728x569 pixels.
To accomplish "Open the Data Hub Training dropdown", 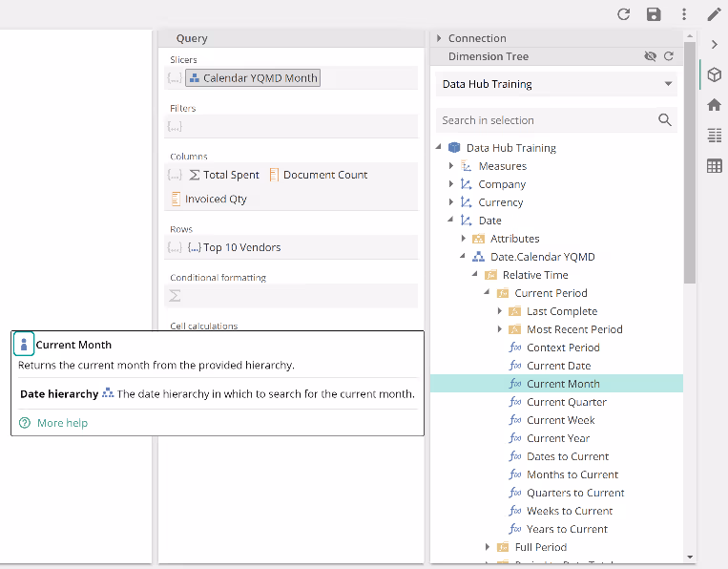I will [557, 84].
